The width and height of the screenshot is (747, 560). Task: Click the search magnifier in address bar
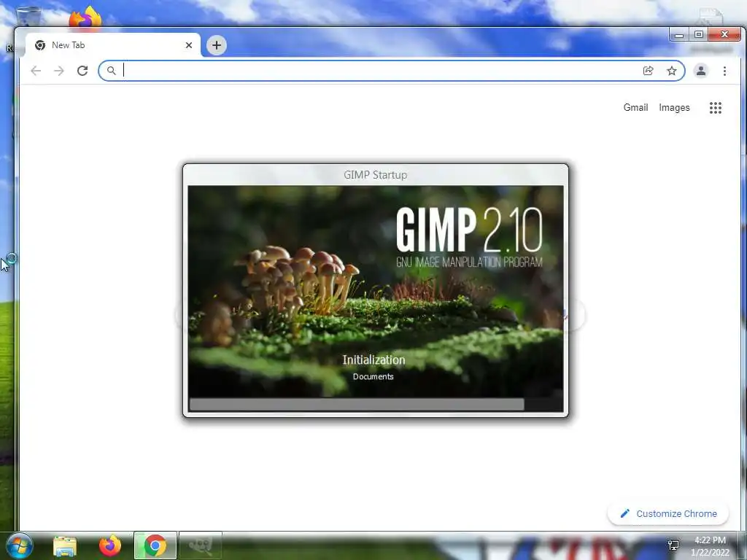pyautogui.click(x=111, y=71)
